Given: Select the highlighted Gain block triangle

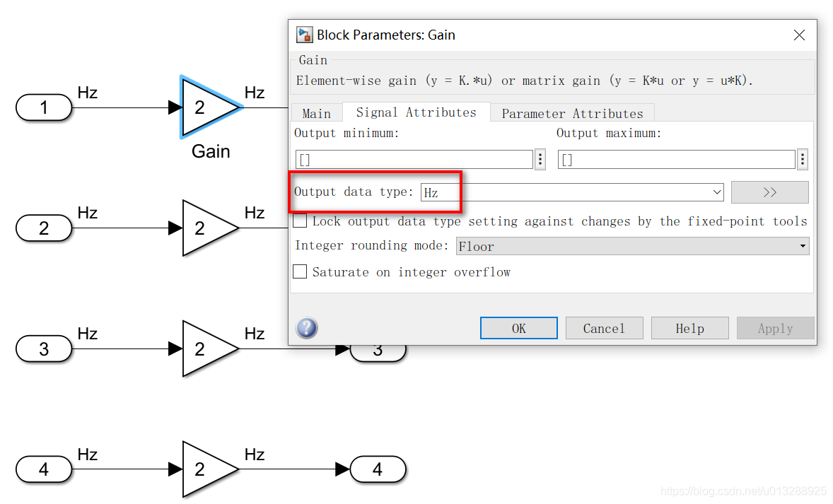Looking at the screenshot, I should tap(205, 107).
